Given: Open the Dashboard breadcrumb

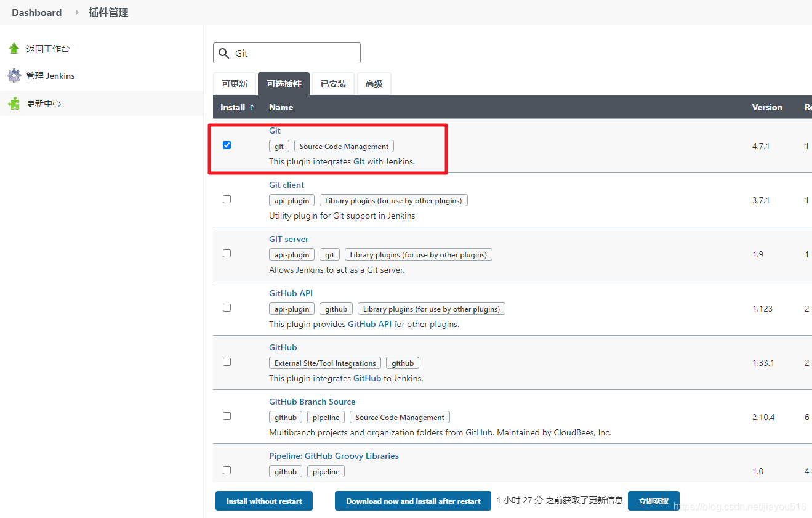Looking at the screenshot, I should point(37,12).
